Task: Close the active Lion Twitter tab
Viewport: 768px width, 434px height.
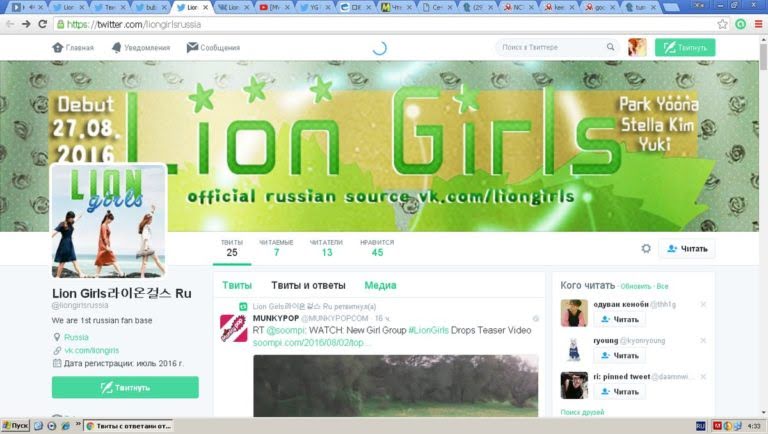Action: [x=205, y=7]
